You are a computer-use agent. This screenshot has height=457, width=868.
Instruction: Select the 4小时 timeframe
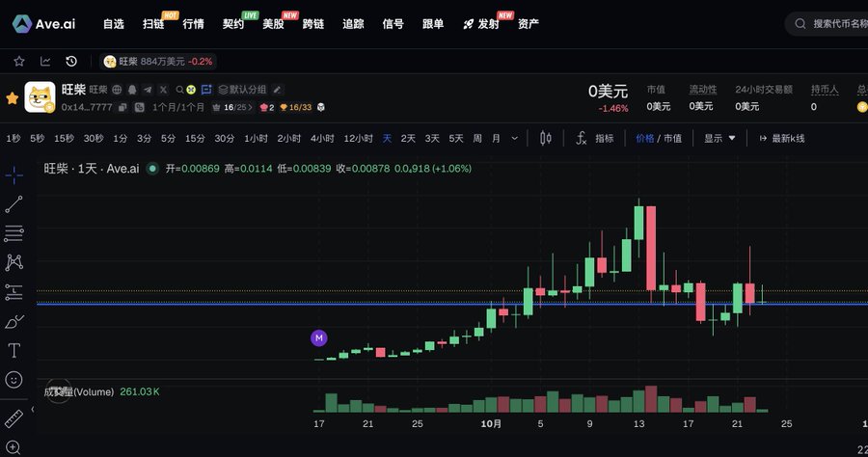(322, 138)
